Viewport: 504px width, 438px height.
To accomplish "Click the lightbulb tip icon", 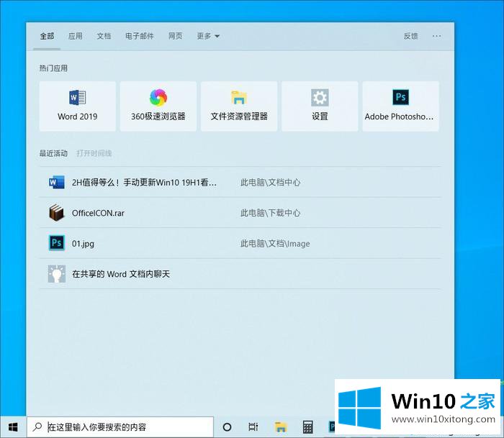I will [x=57, y=274].
